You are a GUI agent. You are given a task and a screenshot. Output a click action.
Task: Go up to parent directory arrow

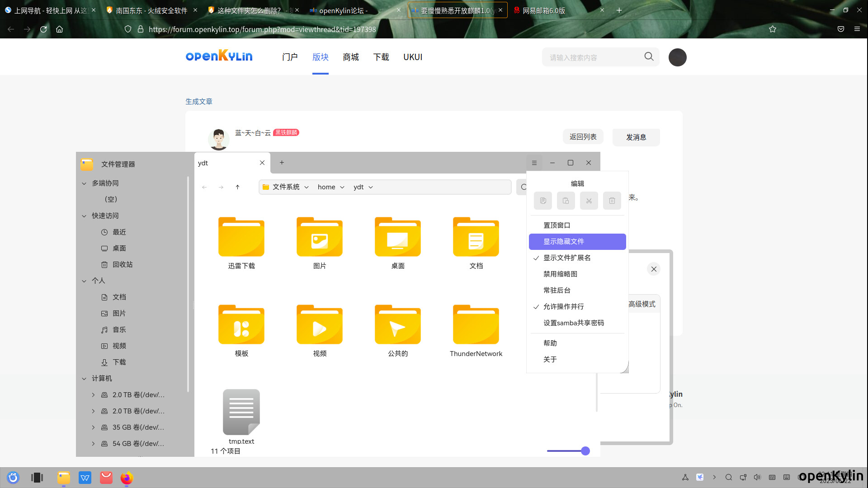tap(237, 187)
